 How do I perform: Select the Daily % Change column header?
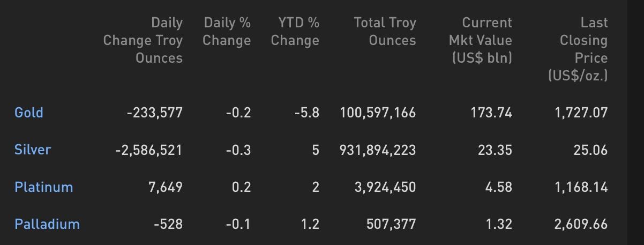click(x=227, y=32)
